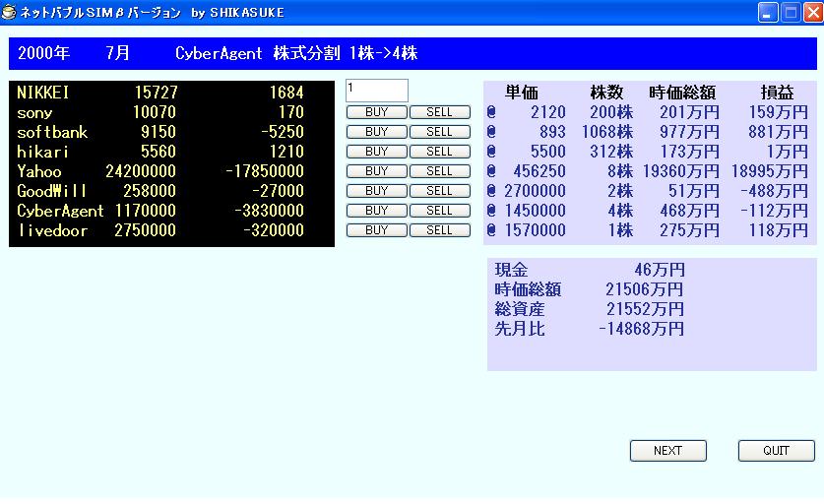Sell sony stock
This screenshot has height=504, width=824.
click(439, 112)
